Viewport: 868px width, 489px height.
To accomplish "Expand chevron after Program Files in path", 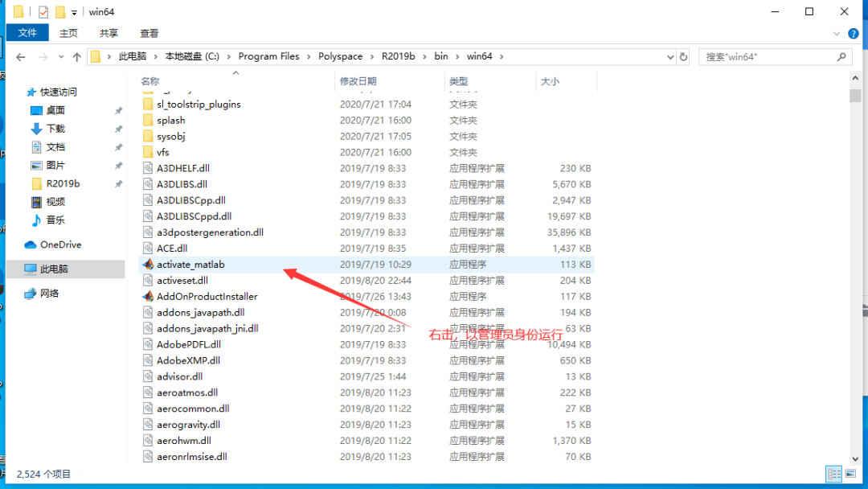I will [x=309, y=56].
